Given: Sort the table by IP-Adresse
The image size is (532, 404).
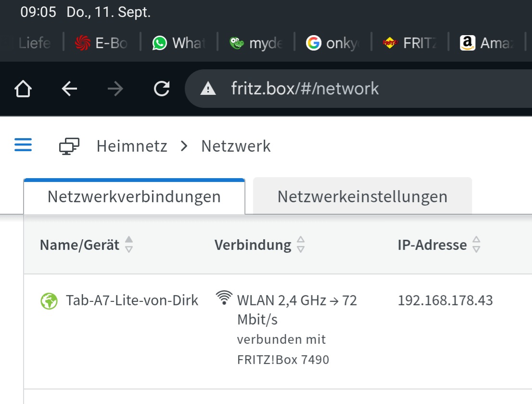Looking at the screenshot, I should click(476, 245).
